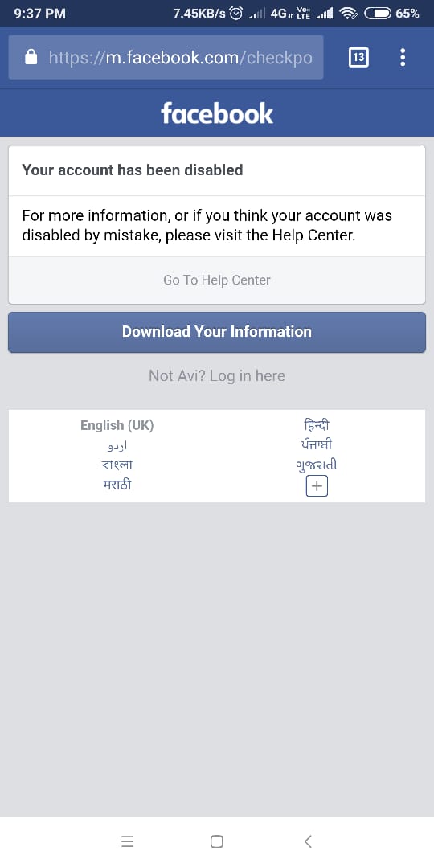This screenshot has width=434, height=868.
Task: Tap the padlock icon in the address bar
Action: tap(31, 56)
